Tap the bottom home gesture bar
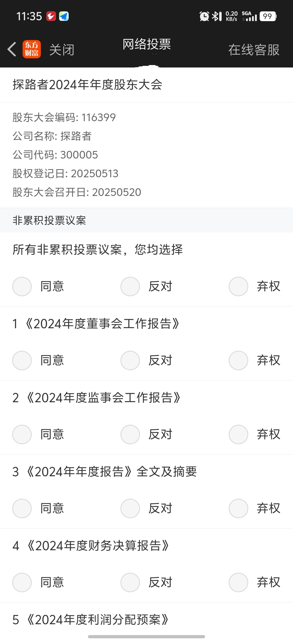 click(146, 636)
